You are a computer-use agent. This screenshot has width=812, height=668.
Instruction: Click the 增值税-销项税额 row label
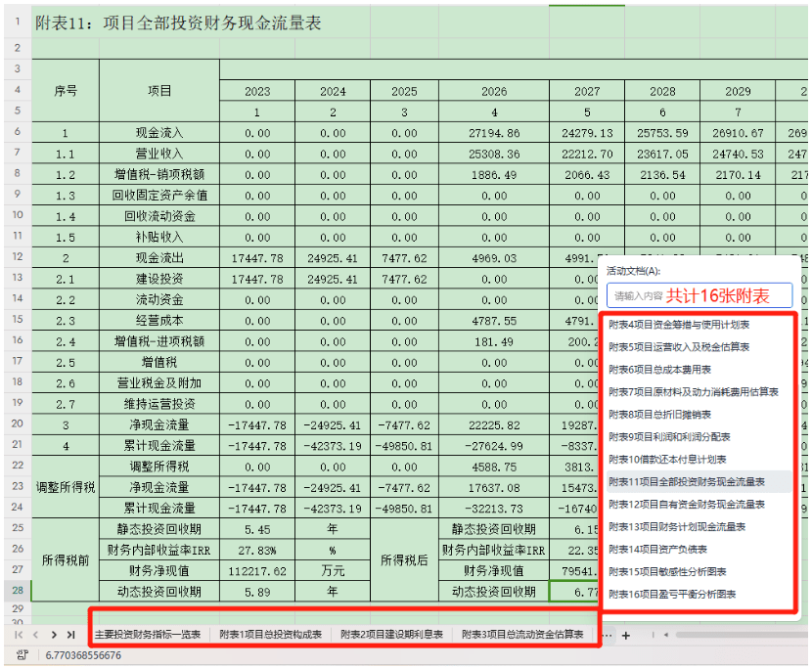pyautogui.click(x=159, y=174)
